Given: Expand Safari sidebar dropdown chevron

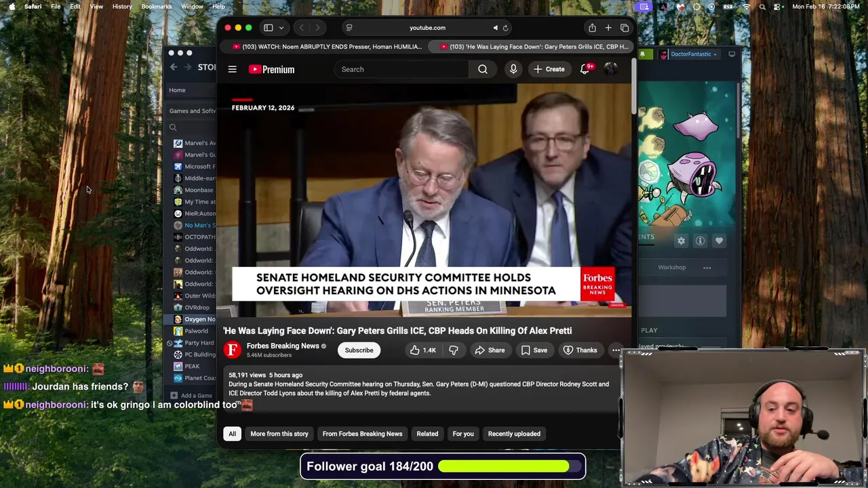Looking at the screenshot, I should 281,28.
